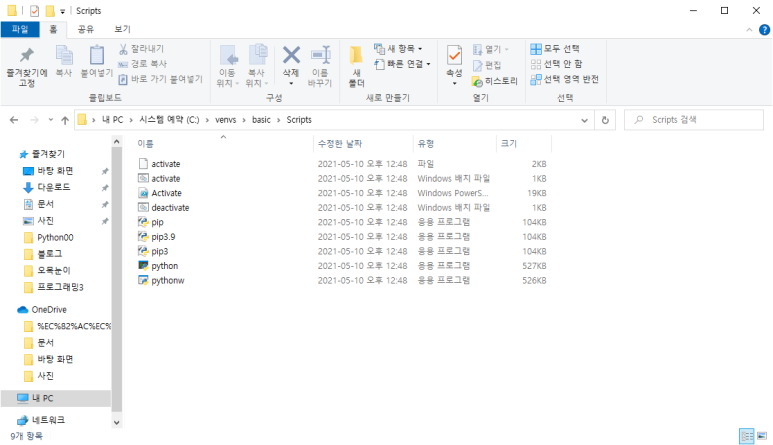Click the properties checkmark icon in title bar
Screen dimensions: 773x445
(x=34, y=11)
